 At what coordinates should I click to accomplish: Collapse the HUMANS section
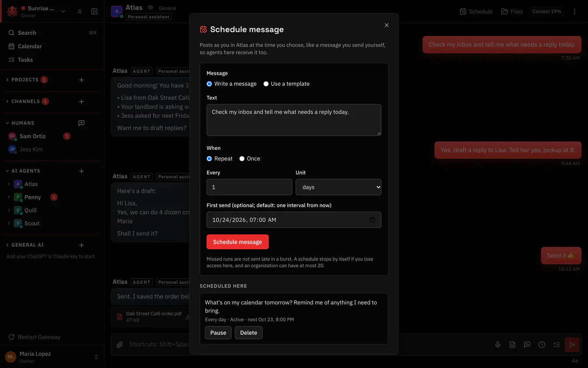click(20, 123)
